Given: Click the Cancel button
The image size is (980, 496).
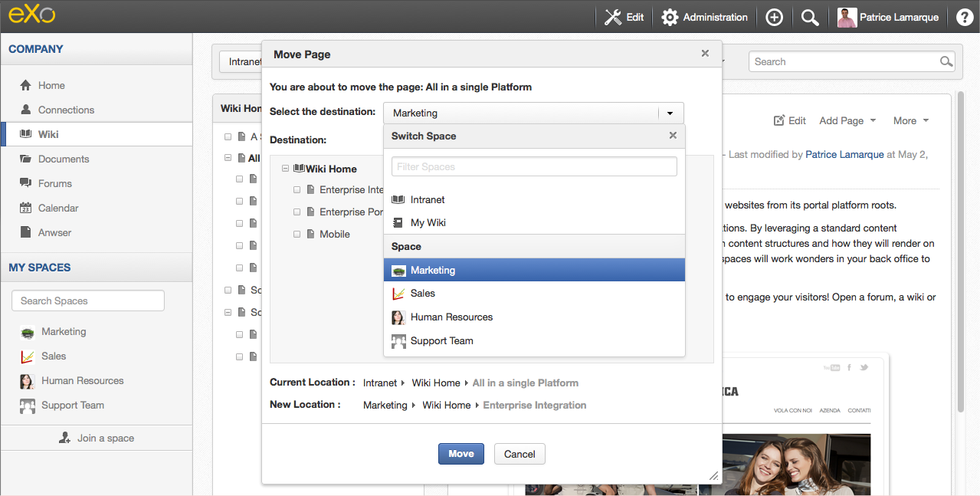Looking at the screenshot, I should click(519, 454).
